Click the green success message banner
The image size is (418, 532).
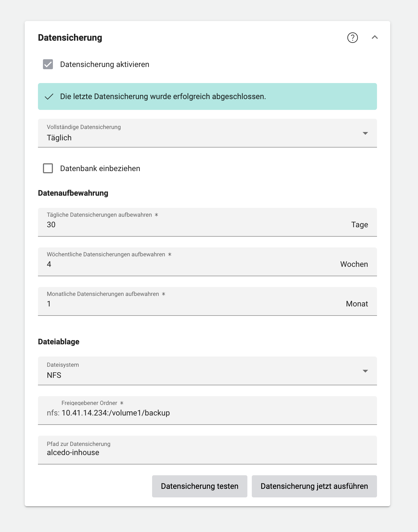pos(207,97)
